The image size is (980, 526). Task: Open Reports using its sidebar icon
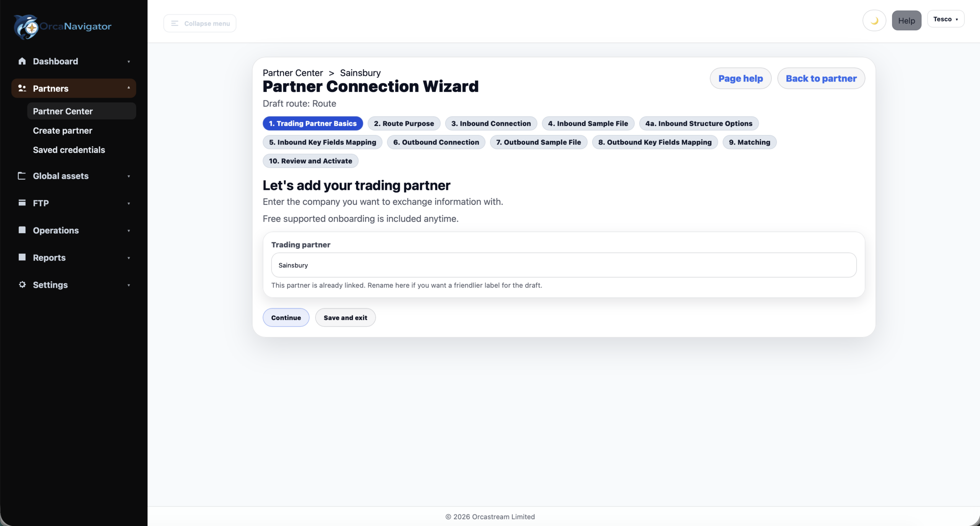click(21, 258)
